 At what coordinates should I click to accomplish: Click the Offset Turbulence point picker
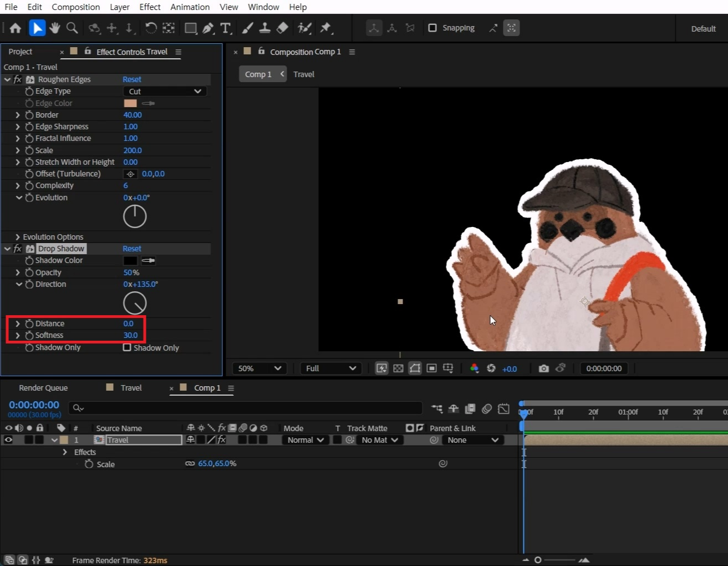click(130, 174)
